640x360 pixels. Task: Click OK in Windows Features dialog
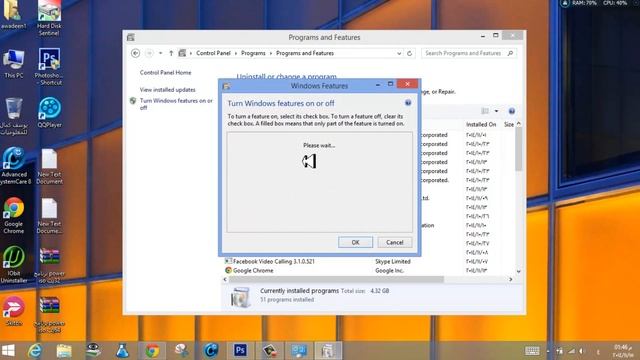(355, 242)
